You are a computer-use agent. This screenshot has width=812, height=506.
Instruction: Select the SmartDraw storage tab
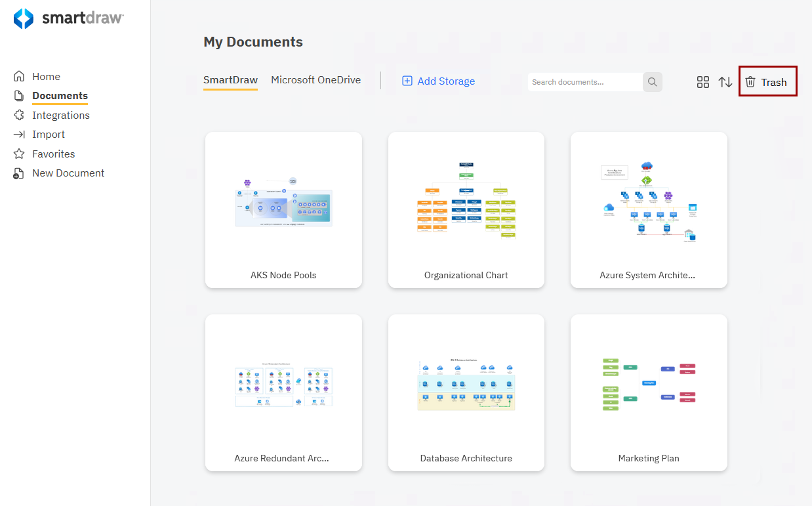click(x=230, y=80)
